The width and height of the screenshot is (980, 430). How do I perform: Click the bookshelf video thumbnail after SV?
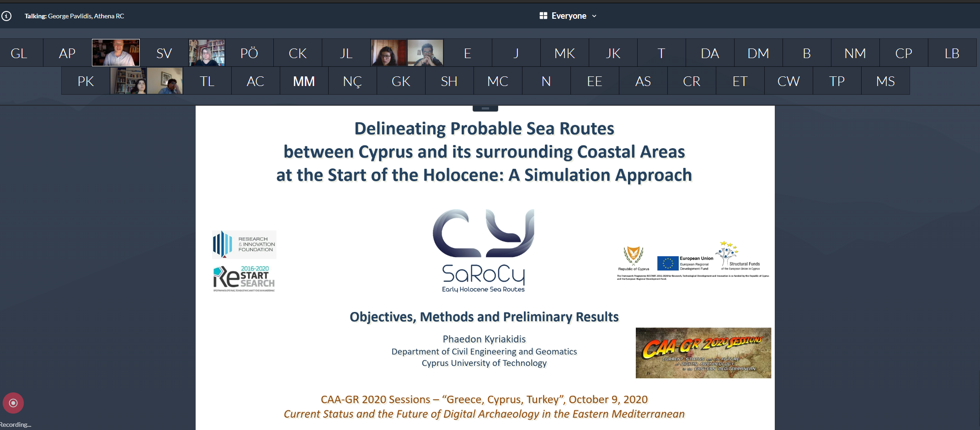pyautogui.click(x=207, y=53)
